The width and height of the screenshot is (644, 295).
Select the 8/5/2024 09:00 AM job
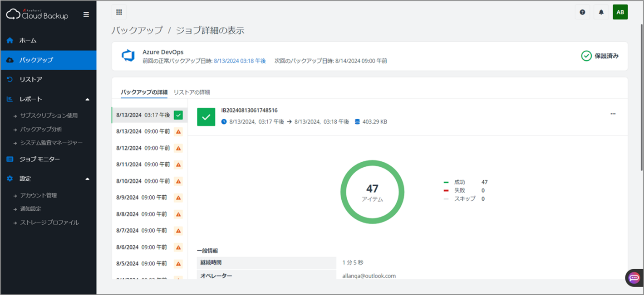[x=149, y=264]
